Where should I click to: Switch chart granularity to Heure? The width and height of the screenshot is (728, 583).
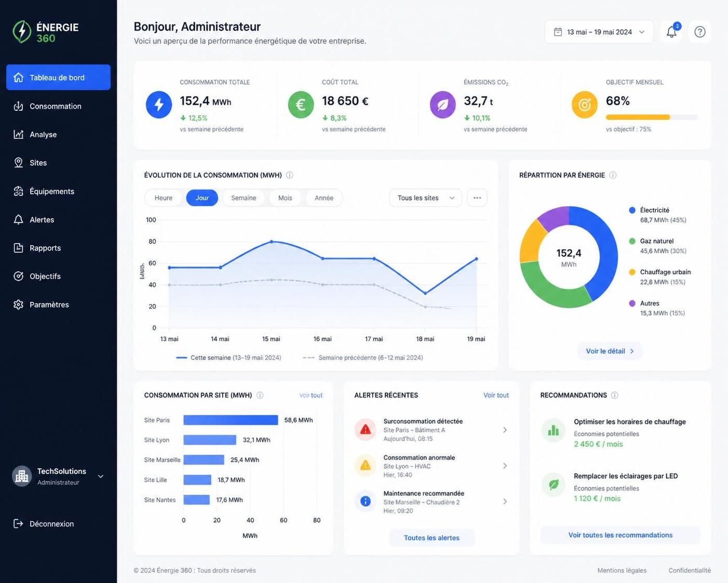click(164, 198)
